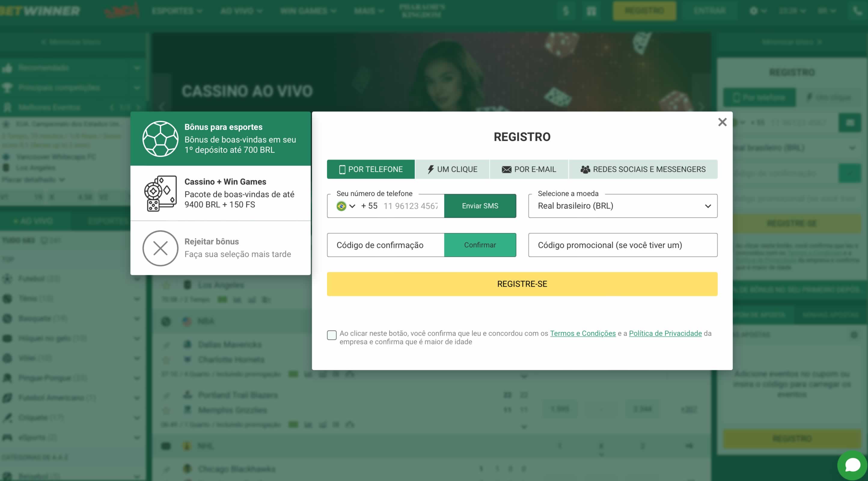Open settings gear icon in top header

754,11
